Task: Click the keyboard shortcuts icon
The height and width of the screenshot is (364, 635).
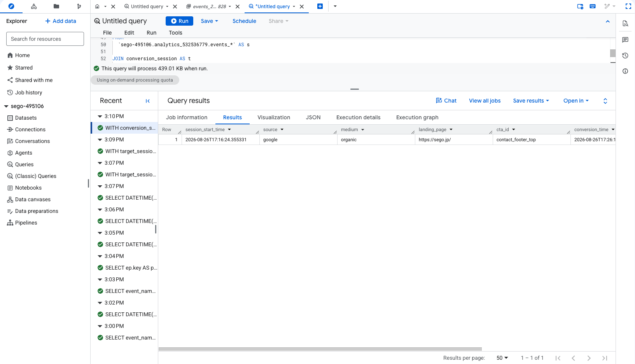Action: [x=593, y=6]
